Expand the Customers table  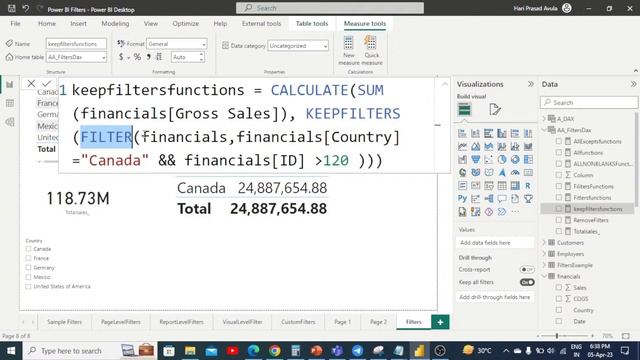coord(544,242)
